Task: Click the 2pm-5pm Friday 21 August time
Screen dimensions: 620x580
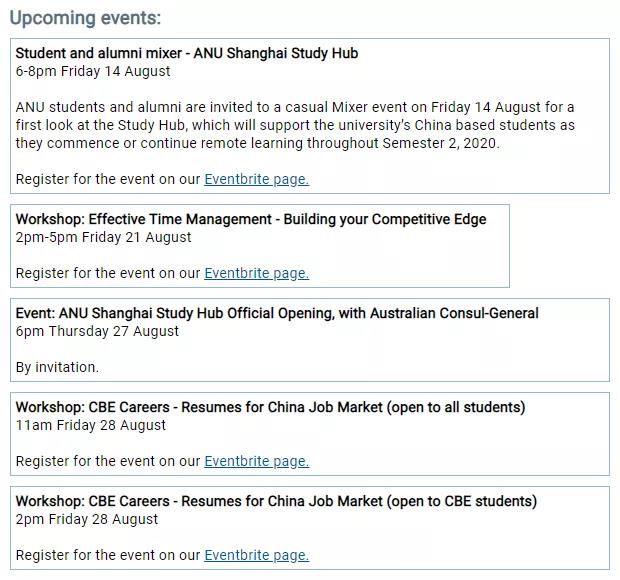Action: click(104, 238)
